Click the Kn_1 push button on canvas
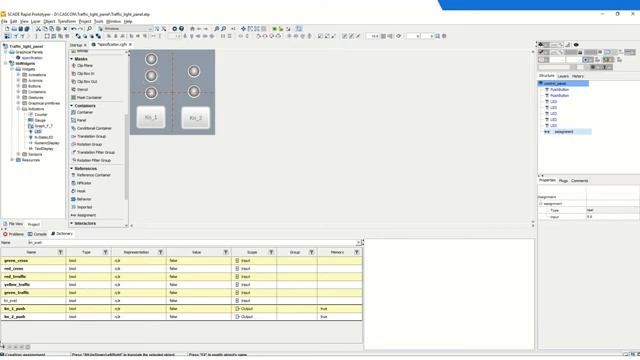This screenshot has width=640, height=360. 151,118
